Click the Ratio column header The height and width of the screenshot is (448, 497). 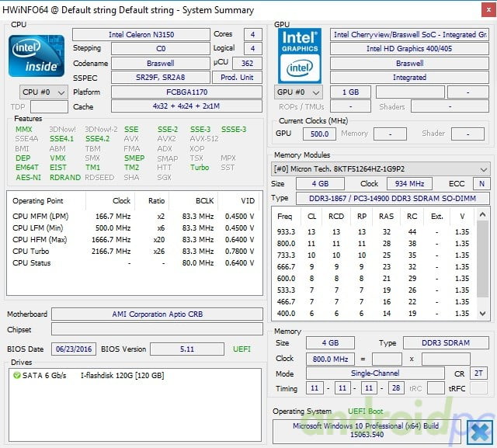[152, 200]
